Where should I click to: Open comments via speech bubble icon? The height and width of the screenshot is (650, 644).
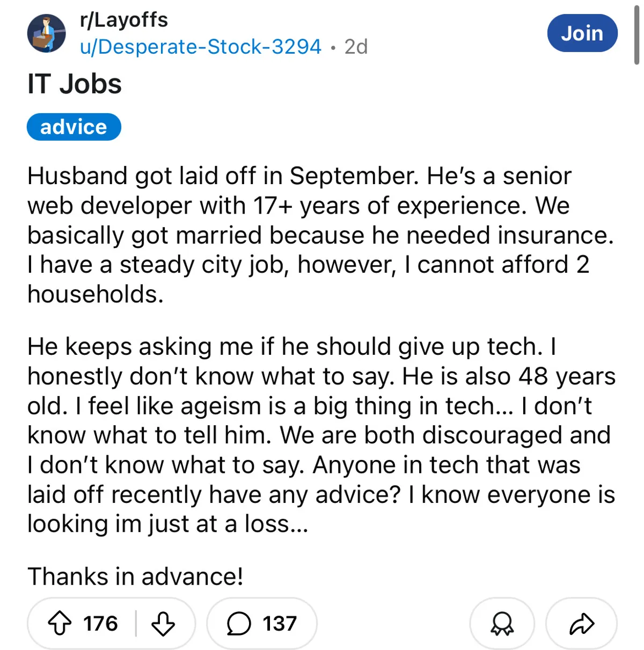239,624
